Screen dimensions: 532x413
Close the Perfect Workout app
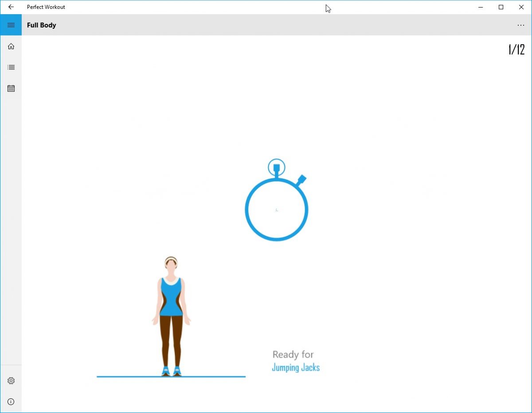click(521, 7)
